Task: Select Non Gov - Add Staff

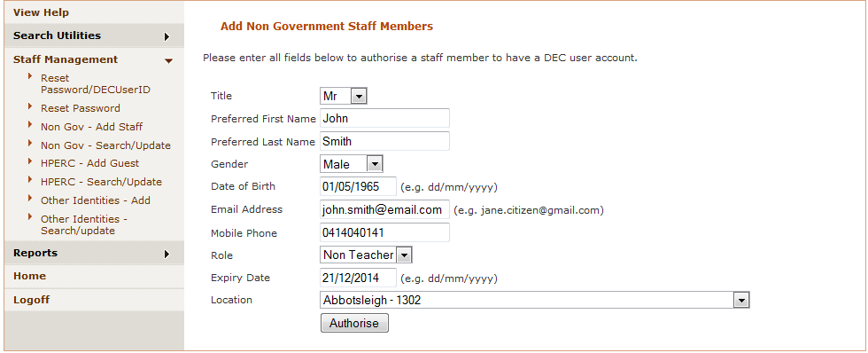Action: [x=91, y=127]
